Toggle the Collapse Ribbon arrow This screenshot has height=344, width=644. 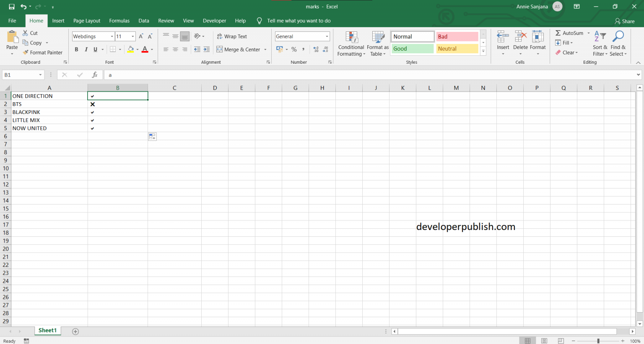[x=638, y=62]
